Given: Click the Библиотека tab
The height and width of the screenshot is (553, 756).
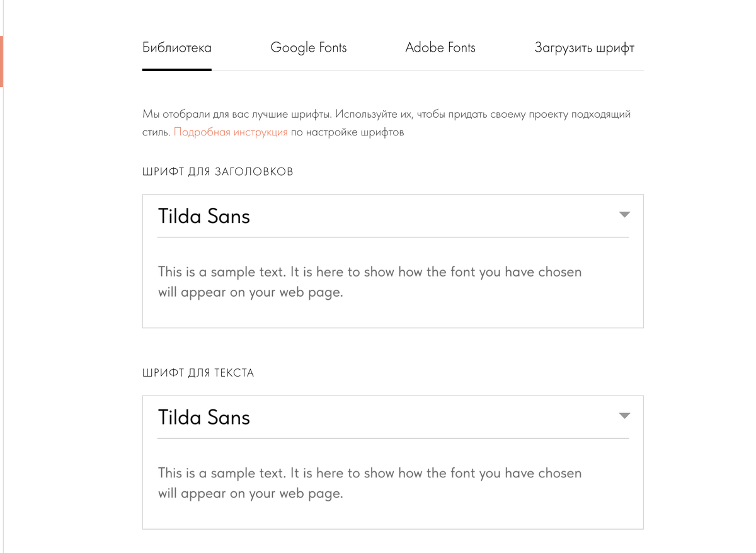Looking at the screenshot, I should 176,48.
